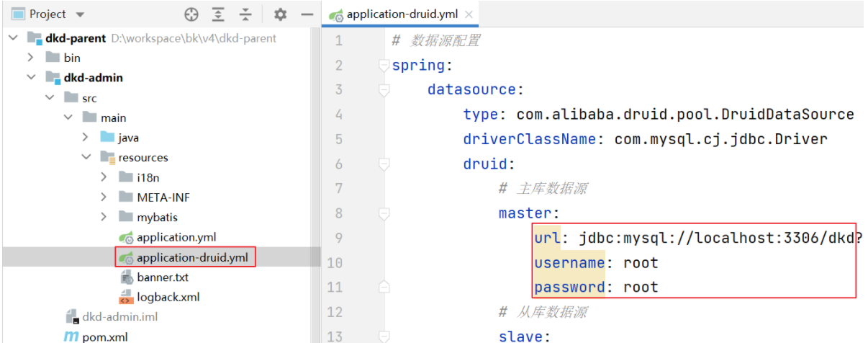868x343 pixels.
Task: Click the '# 数据源配置' comment line
Action: [435, 41]
